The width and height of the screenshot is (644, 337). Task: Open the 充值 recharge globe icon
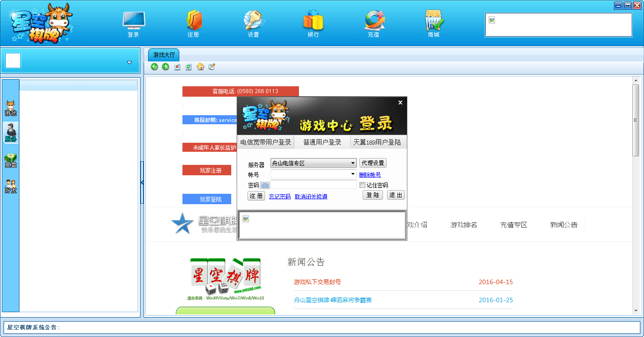coord(374,24)
